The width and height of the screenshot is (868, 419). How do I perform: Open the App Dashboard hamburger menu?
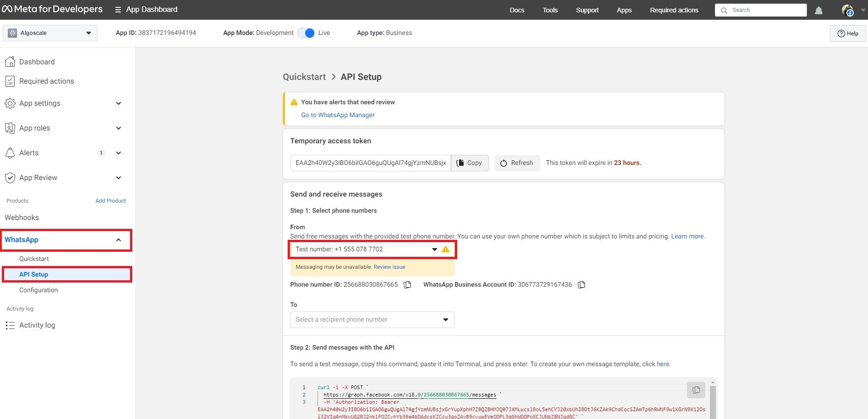point(118,10)
